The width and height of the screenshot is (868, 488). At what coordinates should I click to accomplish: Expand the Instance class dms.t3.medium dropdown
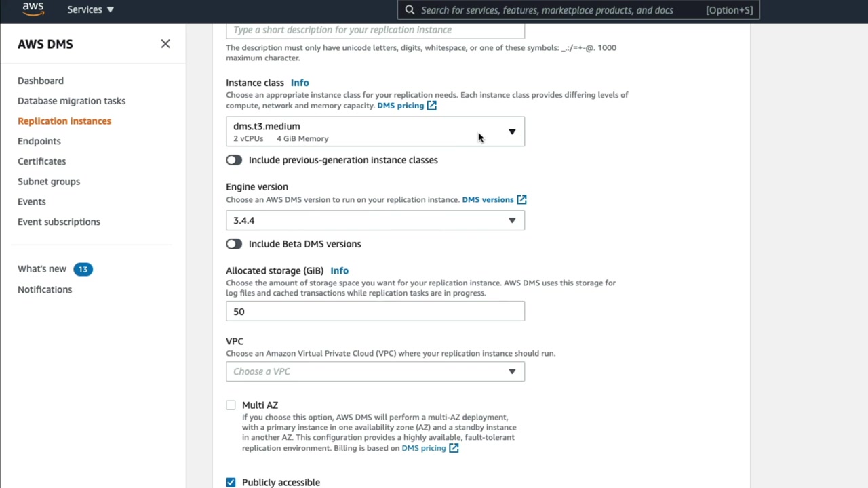375,131
